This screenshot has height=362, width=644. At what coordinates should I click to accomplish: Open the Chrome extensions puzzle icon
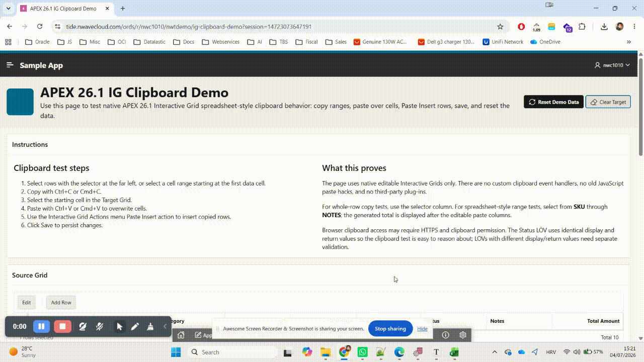pyautogui.click(x=582, y=27)
